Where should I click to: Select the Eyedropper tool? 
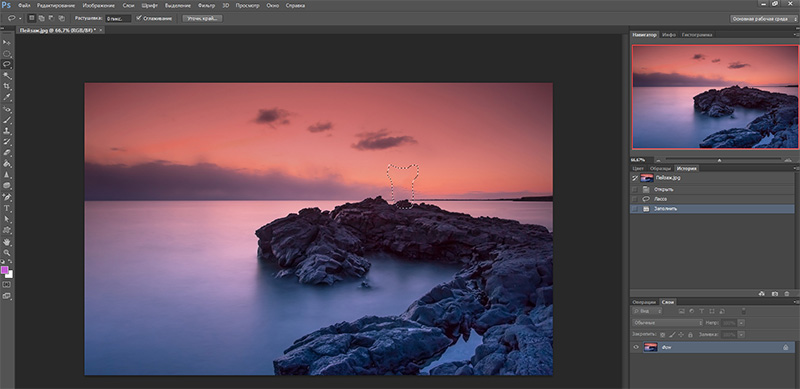pos(7,98)
